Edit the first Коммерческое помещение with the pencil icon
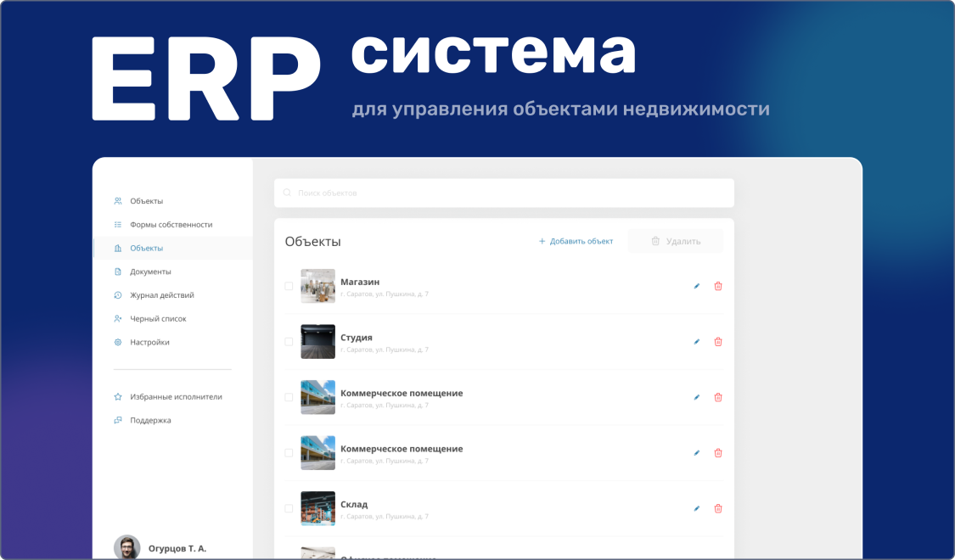Viewport: 955px width, 560px height. tap(697, 397)
